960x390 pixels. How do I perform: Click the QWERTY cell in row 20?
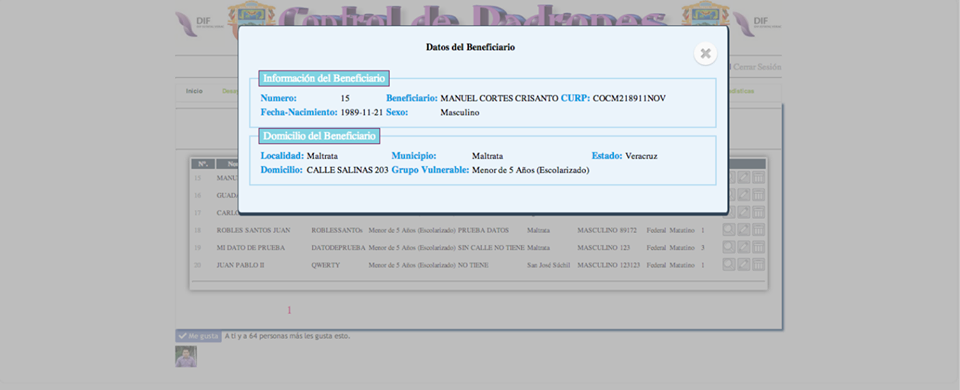click(x=325, y=265)
